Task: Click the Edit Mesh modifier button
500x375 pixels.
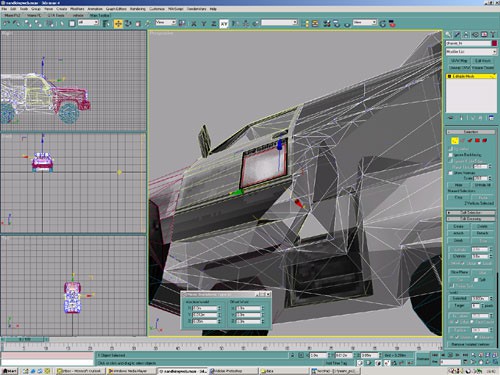Action: [483, 61]
